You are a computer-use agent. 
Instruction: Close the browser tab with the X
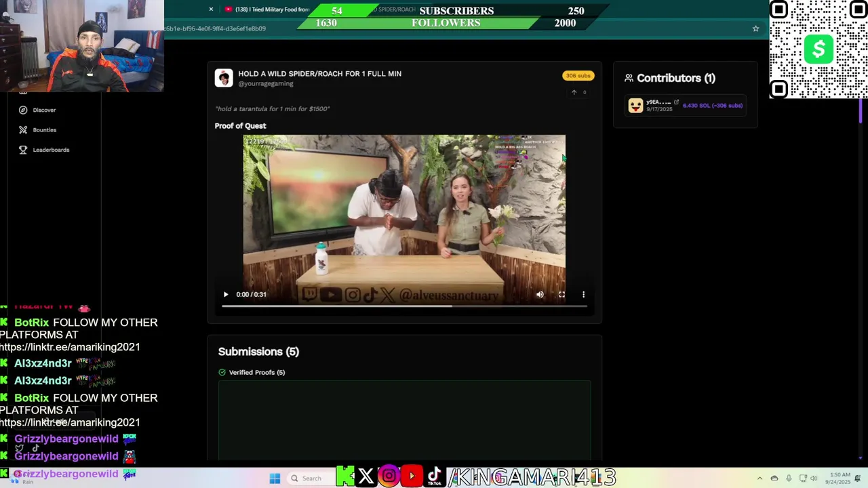point(211,9)
